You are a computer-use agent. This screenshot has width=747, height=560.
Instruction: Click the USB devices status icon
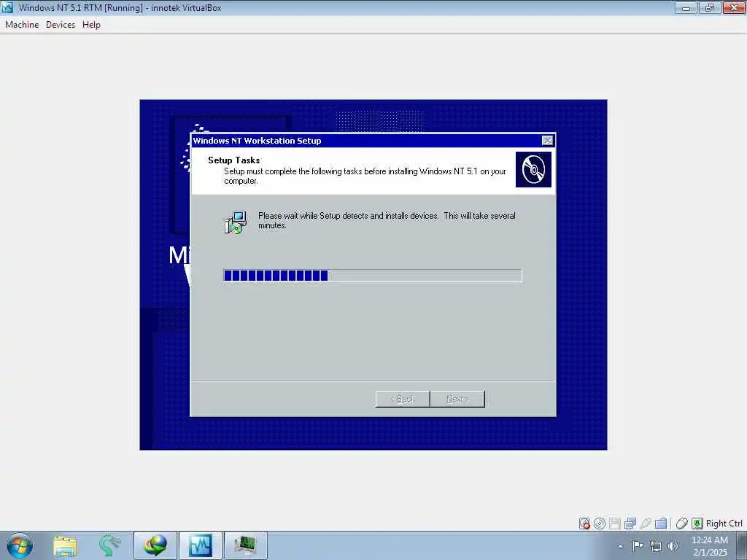pos(645,524)
